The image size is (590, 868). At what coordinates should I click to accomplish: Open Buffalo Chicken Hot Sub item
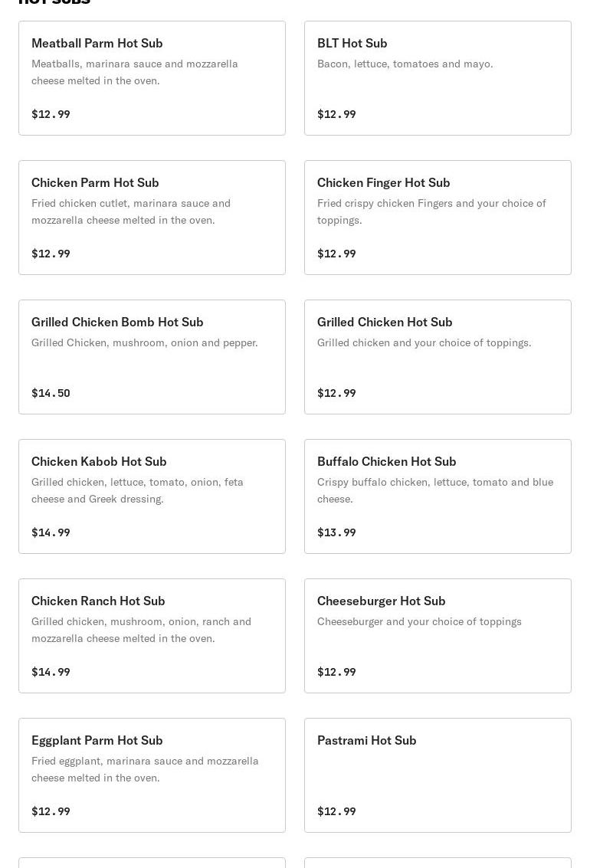point(438,496)
